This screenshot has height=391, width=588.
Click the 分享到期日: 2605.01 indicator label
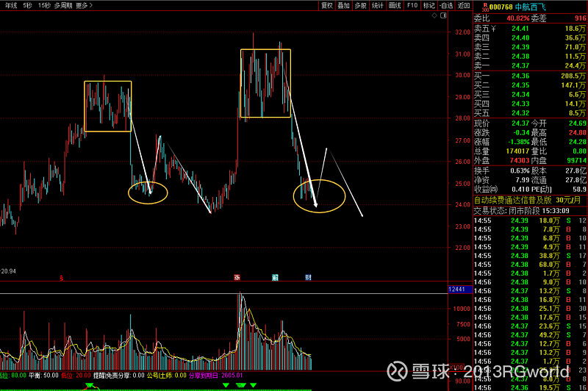pyautogui.click(x=215, y=376)
